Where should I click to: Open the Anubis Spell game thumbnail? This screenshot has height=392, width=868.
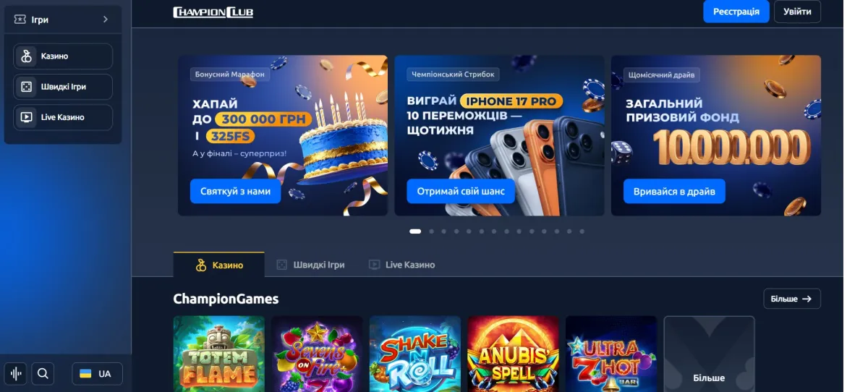tap(513, 354)
